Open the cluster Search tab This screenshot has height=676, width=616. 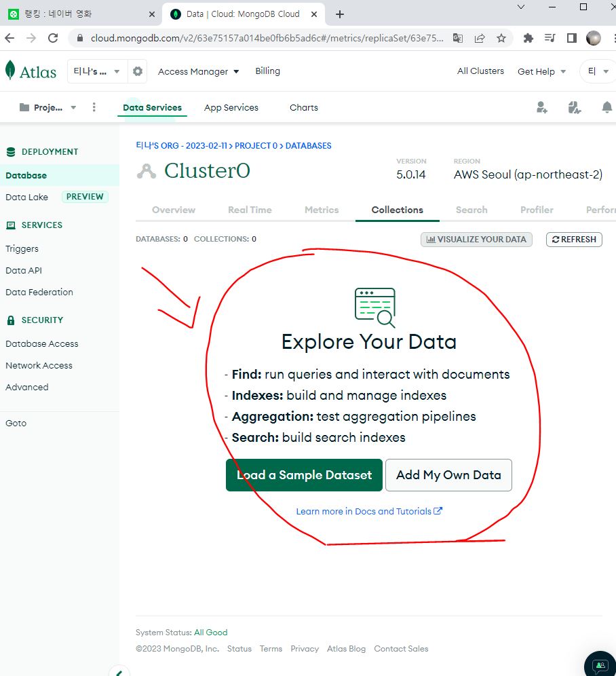click(471, 210)
